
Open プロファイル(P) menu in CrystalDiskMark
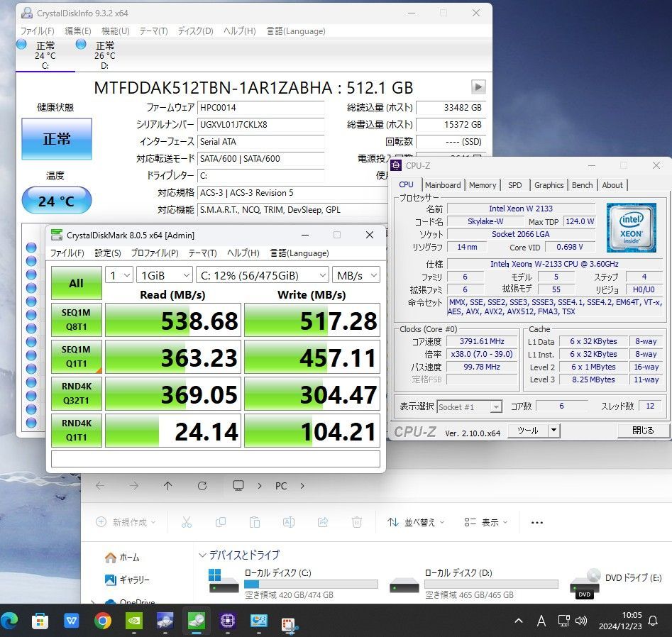coord(155,253)
